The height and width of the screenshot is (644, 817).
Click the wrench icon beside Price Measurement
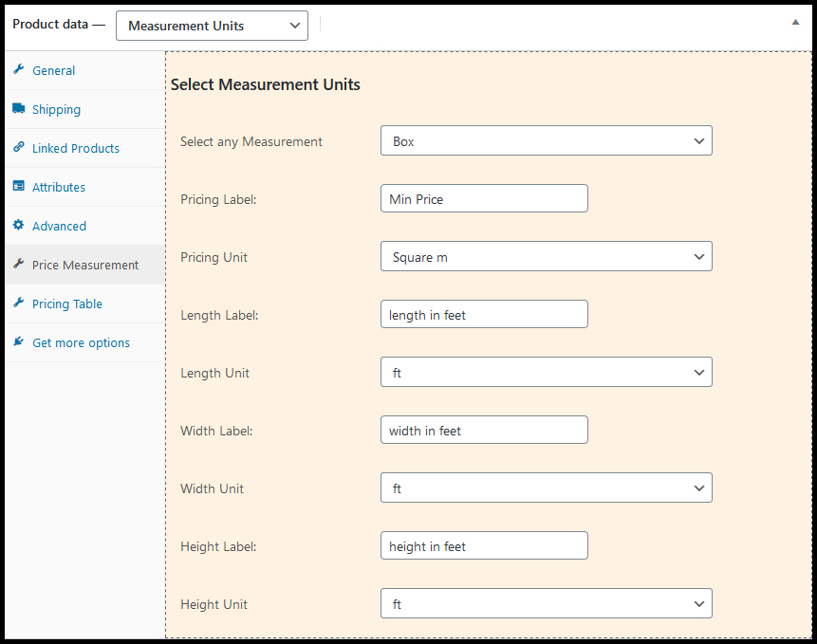[18, 265]
